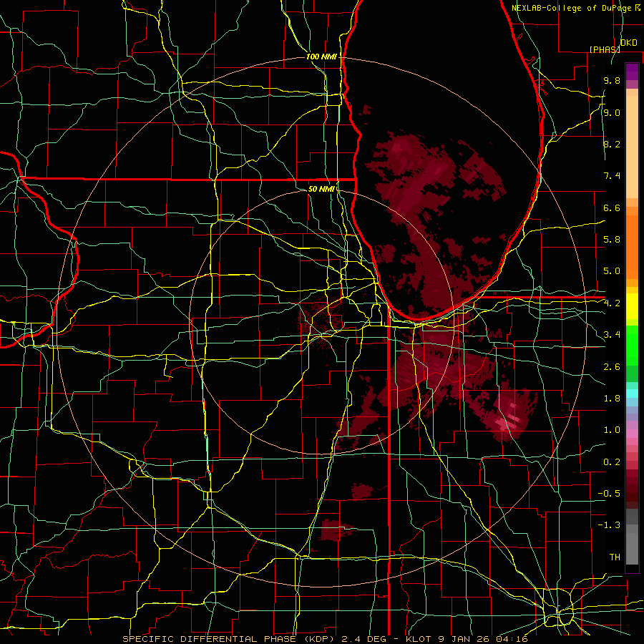Pick the light peach band of the color bar

[632, 148]
